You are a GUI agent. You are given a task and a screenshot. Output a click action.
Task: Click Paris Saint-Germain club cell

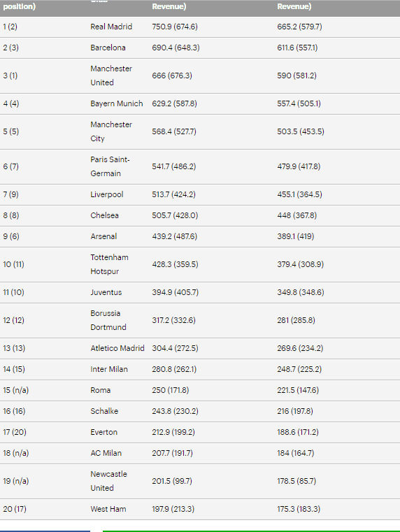coord(110,166)
